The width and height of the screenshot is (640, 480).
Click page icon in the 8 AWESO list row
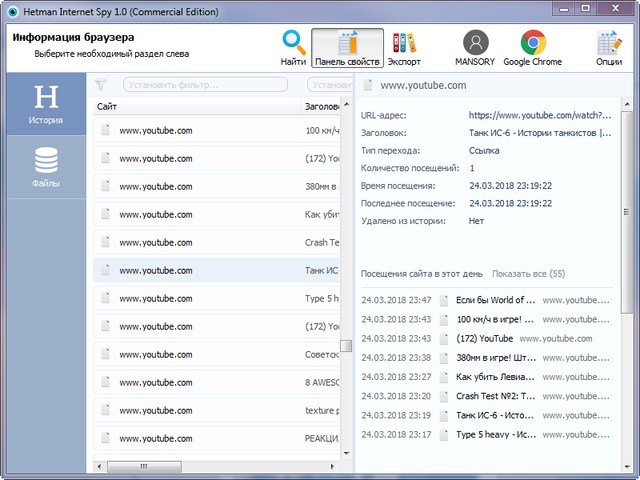click(105, 382)
